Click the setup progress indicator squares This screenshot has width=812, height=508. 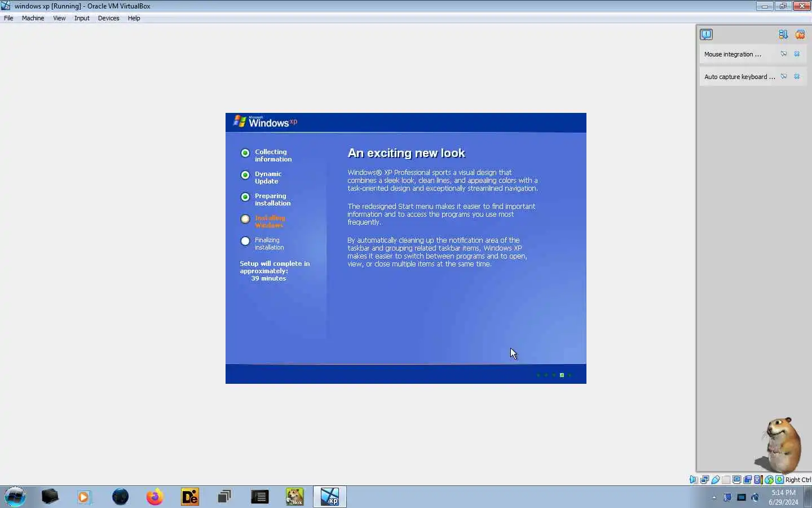(554, 375)
